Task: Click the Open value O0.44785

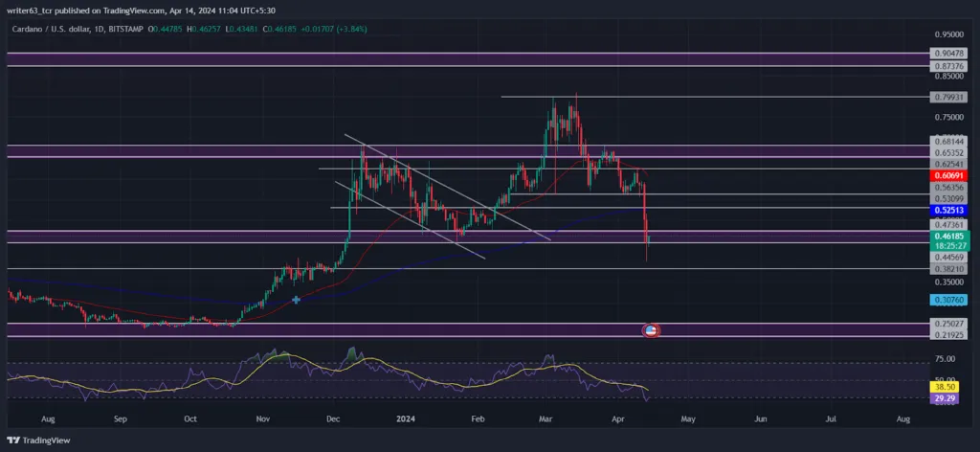Action: click(167, 29)
